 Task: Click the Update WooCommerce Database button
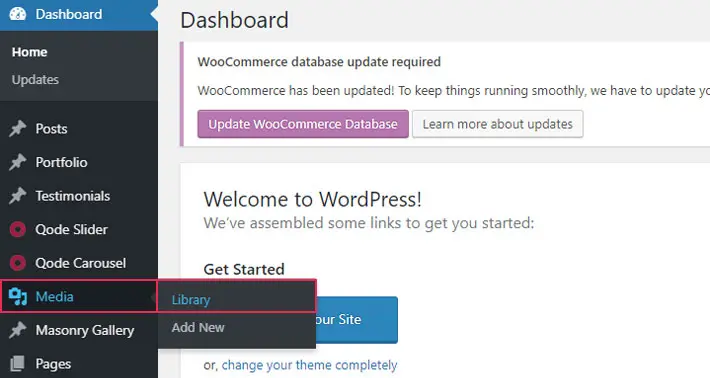(x=303, y=124)
